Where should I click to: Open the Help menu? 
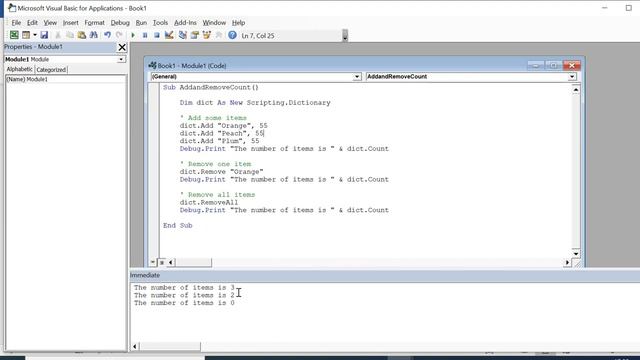pos(238,22)
